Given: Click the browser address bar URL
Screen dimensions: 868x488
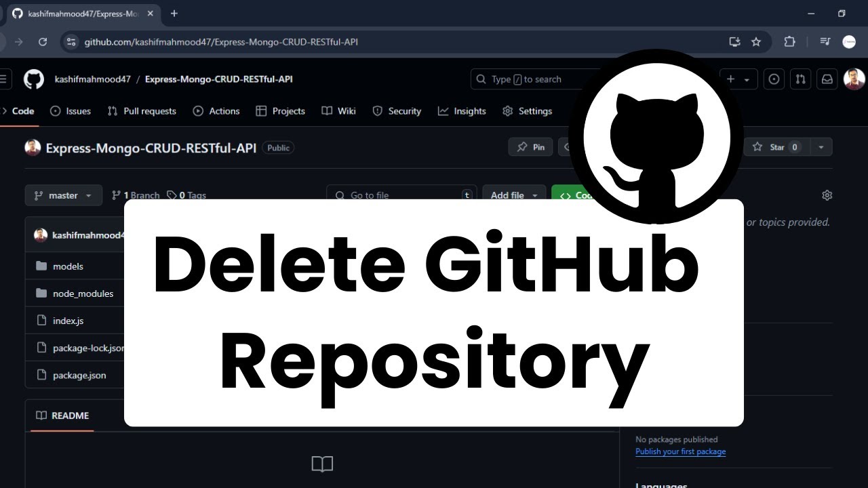Looking at the screenshot, I should click(x=221, y=42).
